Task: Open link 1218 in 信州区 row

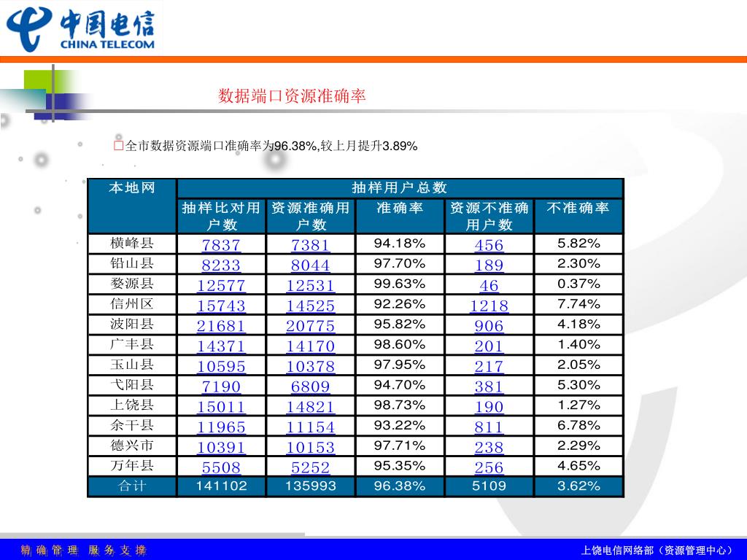Action: pyautogui.click(x=489, y=306)
